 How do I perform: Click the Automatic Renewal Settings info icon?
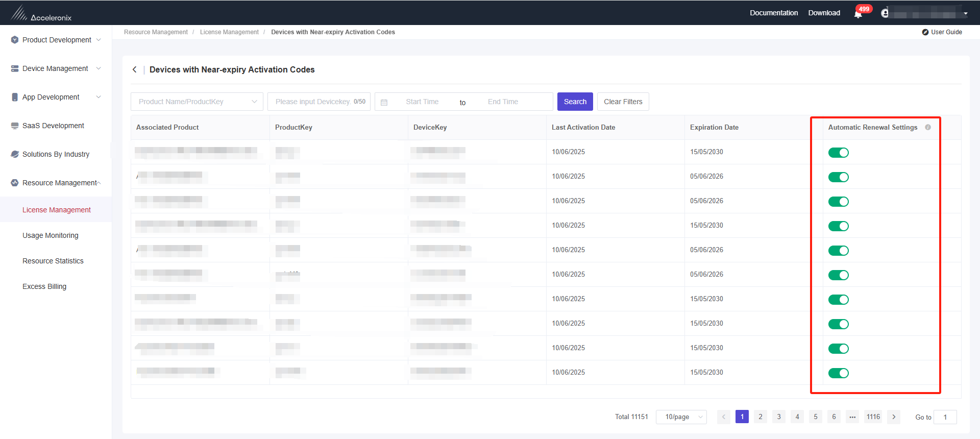(x=928, y=127)
